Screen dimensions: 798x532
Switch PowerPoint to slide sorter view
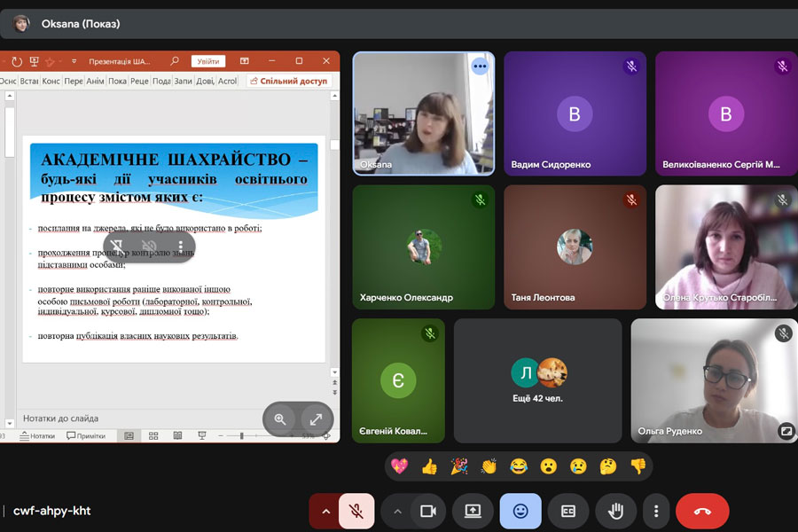(x=153, y=436)
